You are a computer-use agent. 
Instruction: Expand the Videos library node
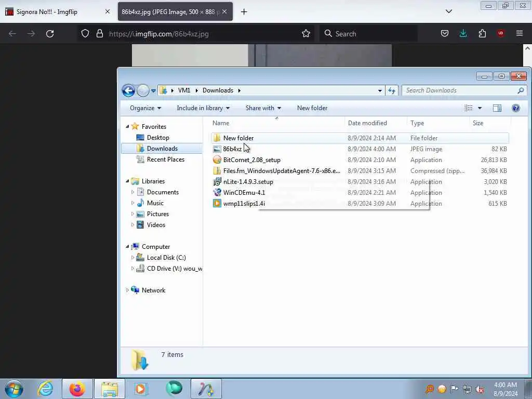point(132,224)
